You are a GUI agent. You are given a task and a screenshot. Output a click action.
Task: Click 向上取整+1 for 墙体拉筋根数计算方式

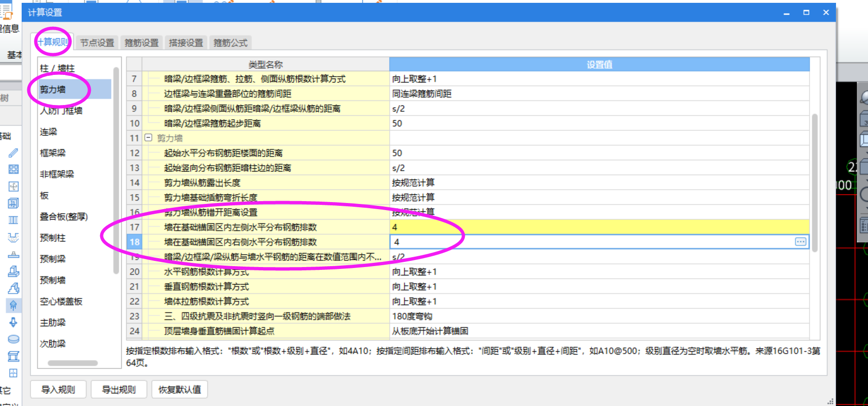click(599, 301)
